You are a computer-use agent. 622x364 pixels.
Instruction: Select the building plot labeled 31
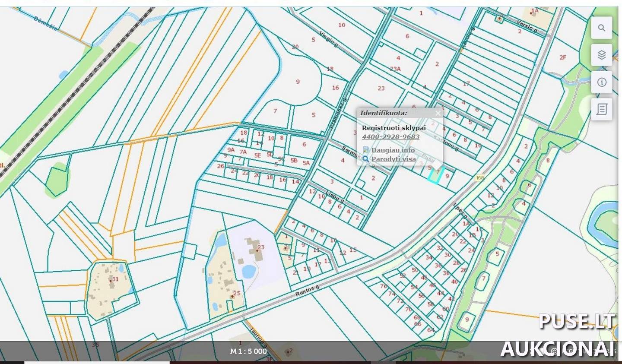[x=115, y=279]
